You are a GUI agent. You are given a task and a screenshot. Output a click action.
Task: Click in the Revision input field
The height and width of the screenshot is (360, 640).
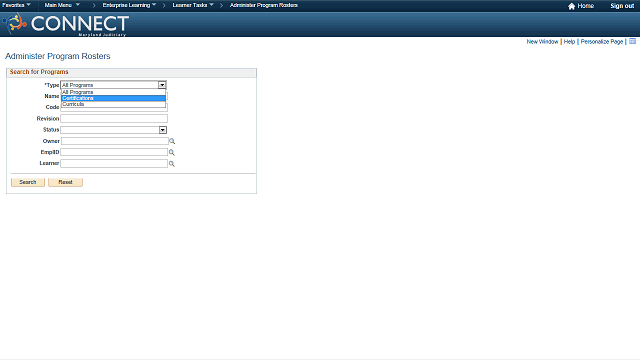(x=114, y=118)
